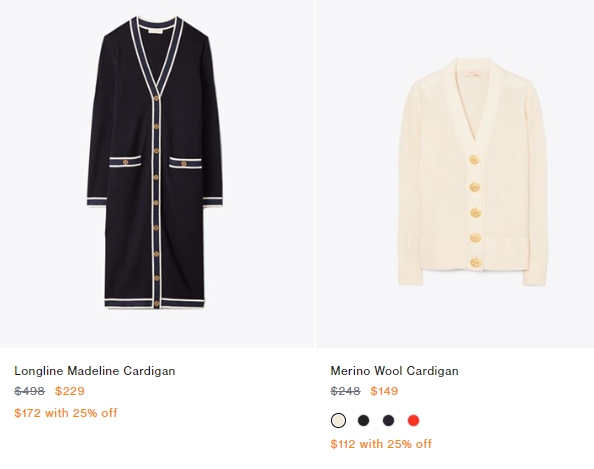The image size is (594, 469).
Task: Choose the dark navy color swatch
Action: [x=388, y=421]
